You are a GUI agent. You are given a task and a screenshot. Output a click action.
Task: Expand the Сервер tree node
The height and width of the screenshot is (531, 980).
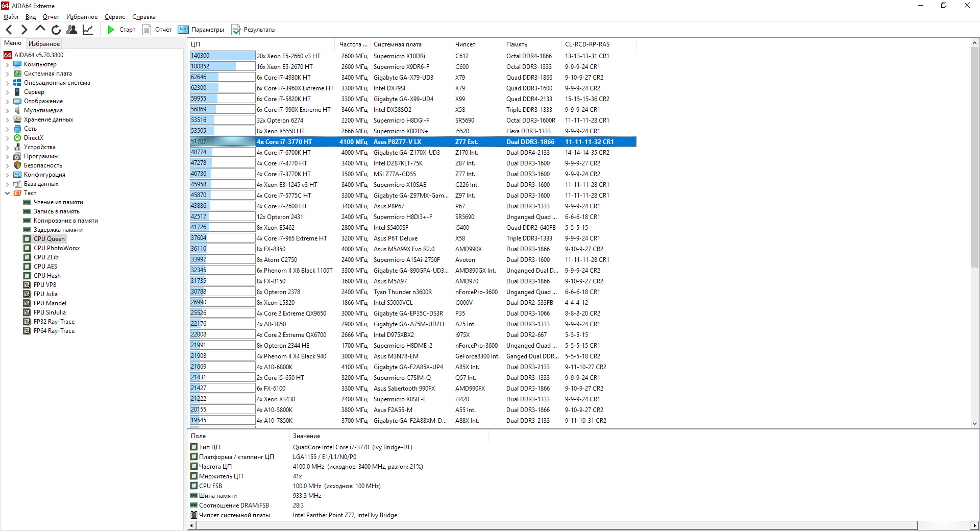pos(7,92)
